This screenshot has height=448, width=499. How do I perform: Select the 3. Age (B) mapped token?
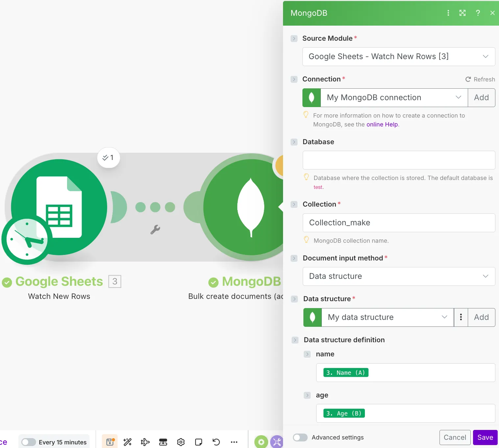pos(344,413)
